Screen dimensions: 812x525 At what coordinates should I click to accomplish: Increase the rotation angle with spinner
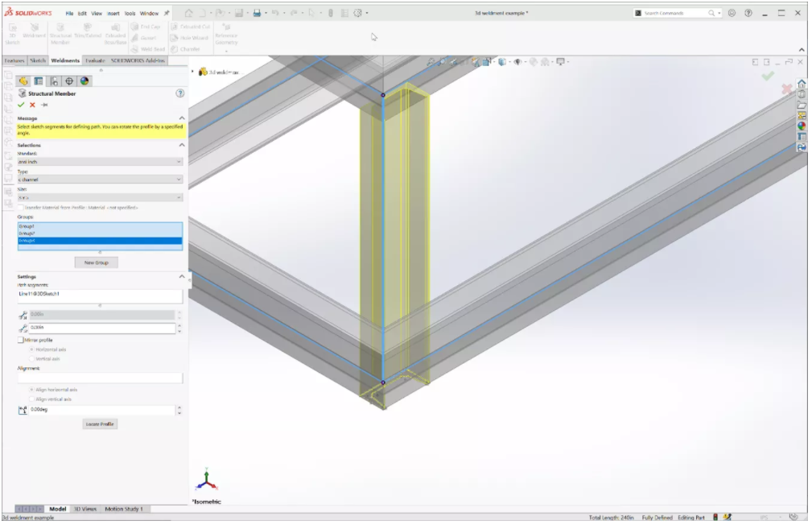point(179,407)
